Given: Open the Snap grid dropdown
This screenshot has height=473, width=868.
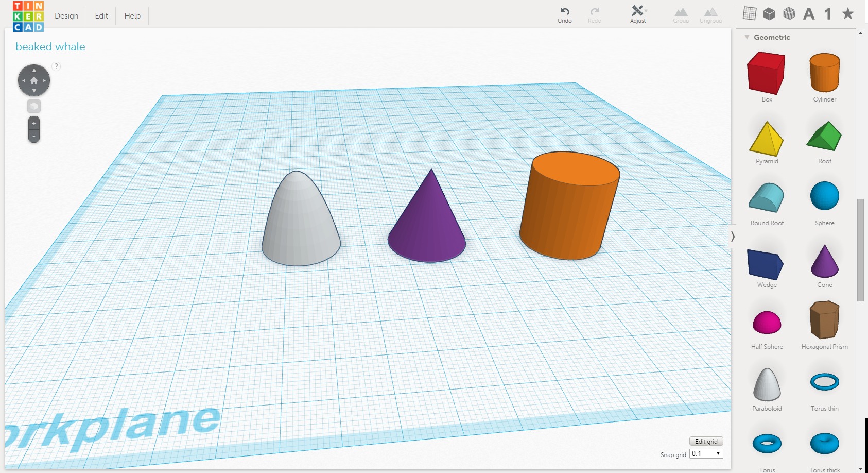Looking at the screenshot, I should click(706, 454).
